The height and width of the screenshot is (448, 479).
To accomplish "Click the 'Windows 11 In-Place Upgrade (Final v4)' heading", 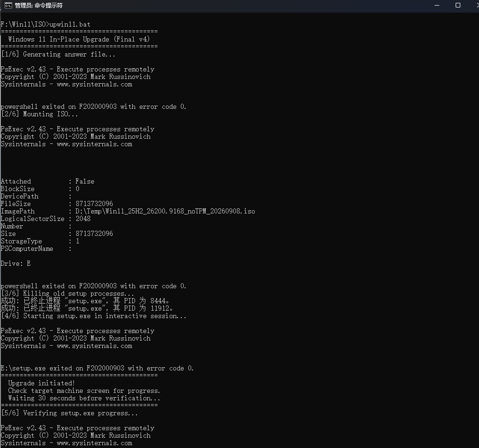I will coord(79,39).
